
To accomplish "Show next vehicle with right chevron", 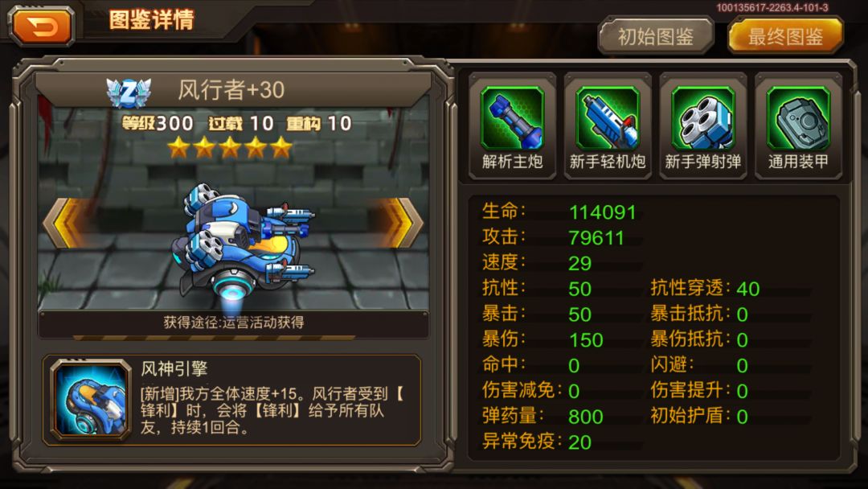I will click(x=401, y=223).
